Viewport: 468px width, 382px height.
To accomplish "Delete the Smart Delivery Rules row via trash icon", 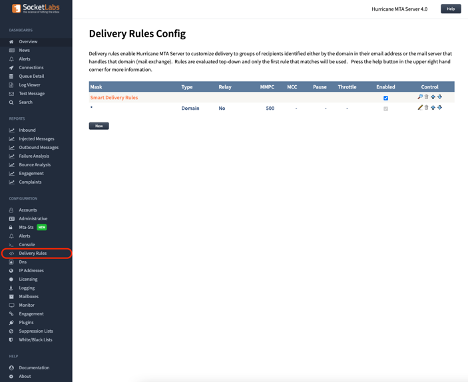I will tap(426, 97).
